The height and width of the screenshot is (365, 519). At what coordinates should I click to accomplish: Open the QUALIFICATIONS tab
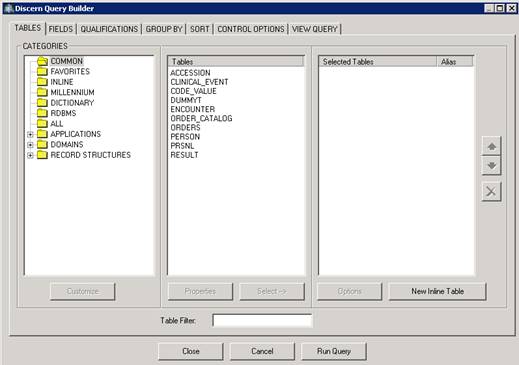[x=109, y=29]
